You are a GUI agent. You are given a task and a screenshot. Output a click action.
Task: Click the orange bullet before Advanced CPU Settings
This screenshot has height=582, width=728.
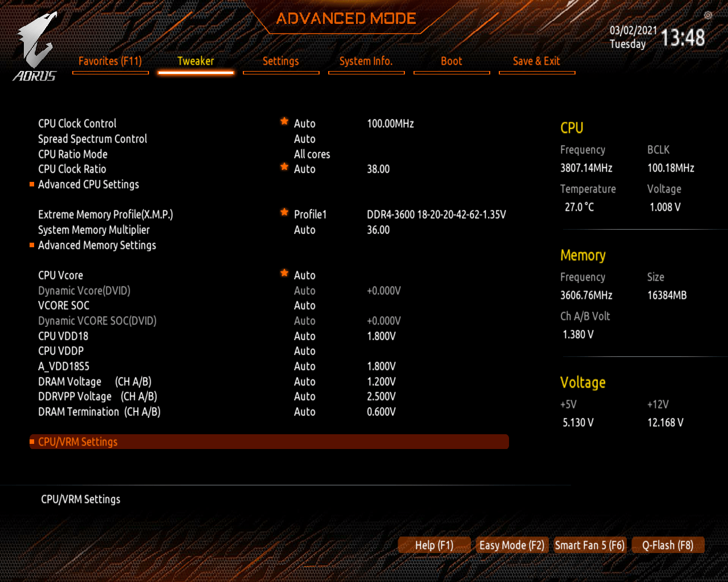point(32,184)
